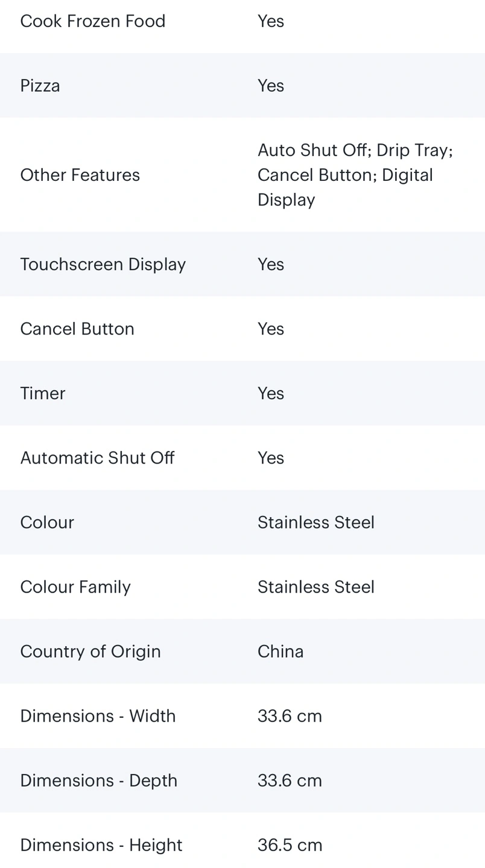This screenshot has height=868, width=485.
Task: Click Stainless Steel value in Colour row
Action: (x=315, y=522)
